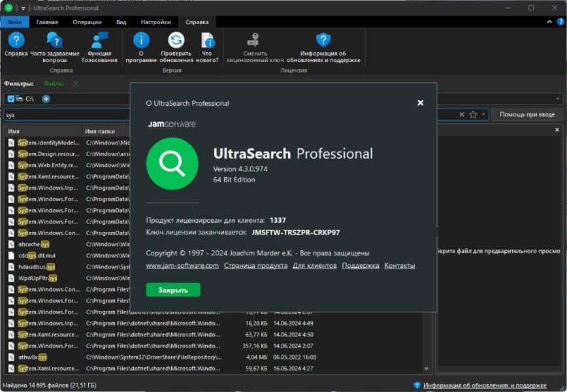Open the Поддержка link

pyautogui.click(x=361, y=265)
